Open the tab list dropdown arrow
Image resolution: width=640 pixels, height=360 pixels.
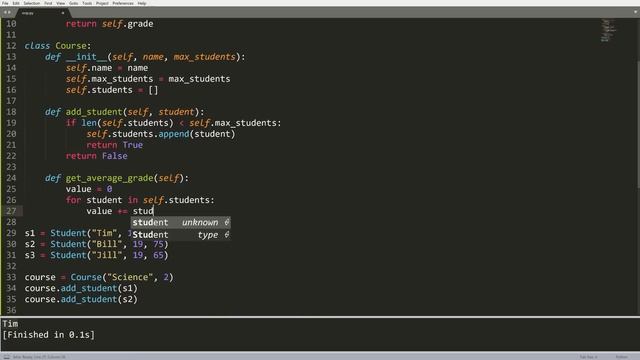635,12
